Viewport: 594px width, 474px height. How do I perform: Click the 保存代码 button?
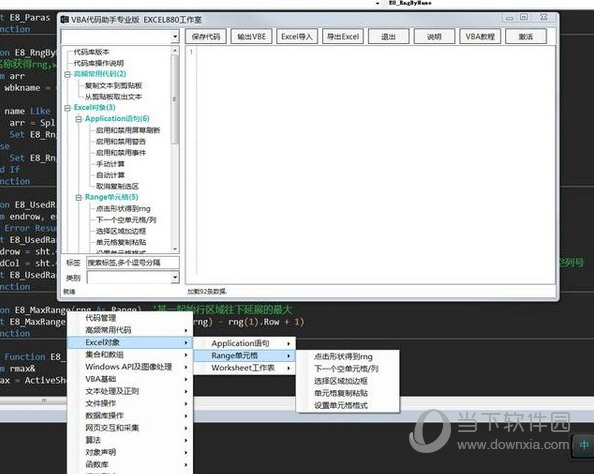pyautogui.click(x=206, y=37)
